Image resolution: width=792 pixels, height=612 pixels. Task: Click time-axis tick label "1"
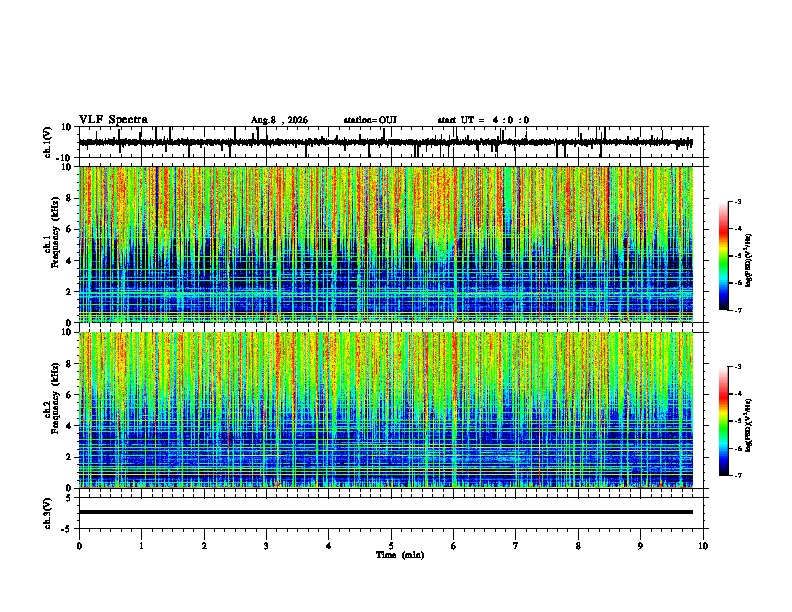point(141,546)
